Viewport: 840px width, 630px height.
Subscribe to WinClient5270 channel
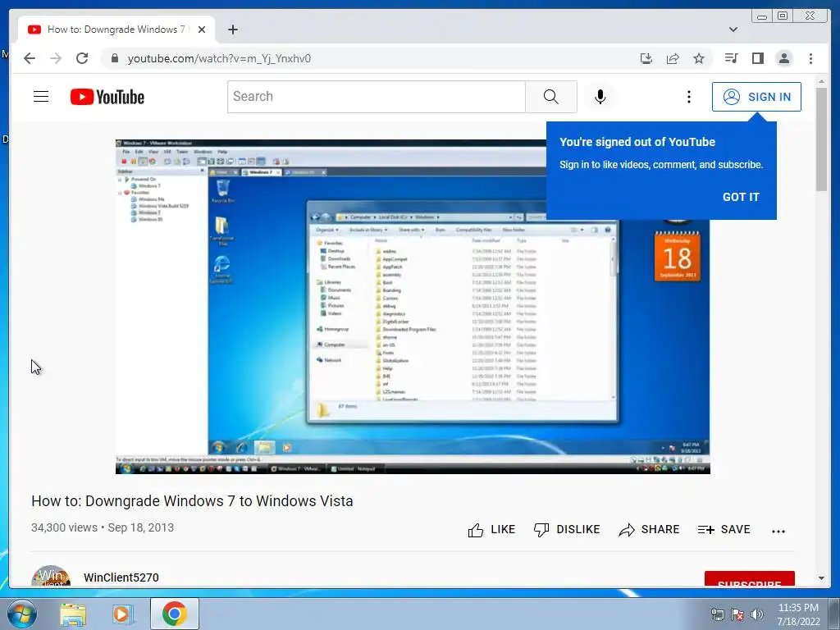point(750,579)
